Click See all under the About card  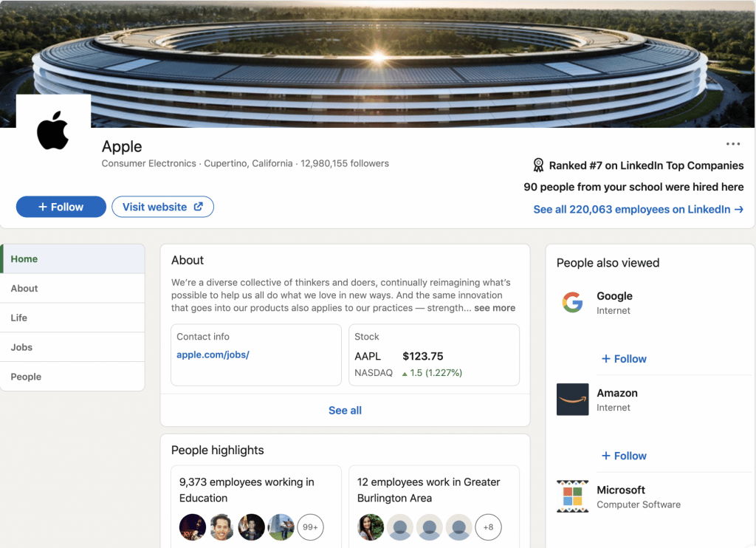(346, 411)
